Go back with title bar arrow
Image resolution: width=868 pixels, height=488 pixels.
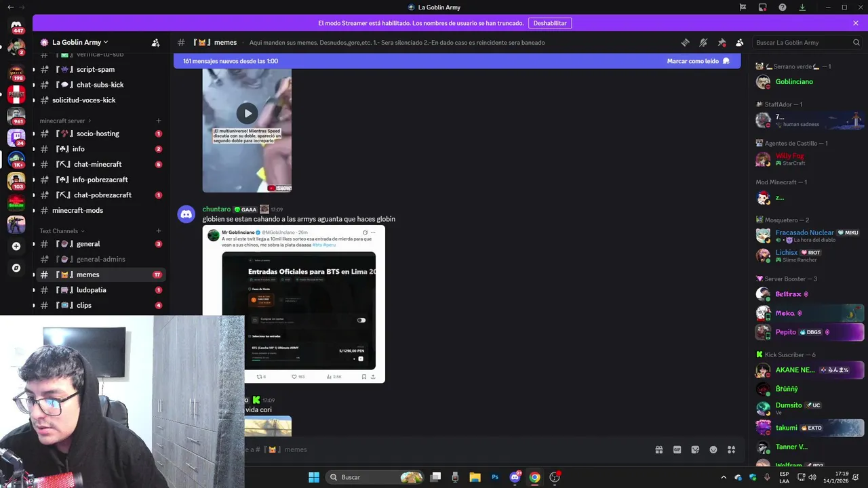[x=10, y=7]
